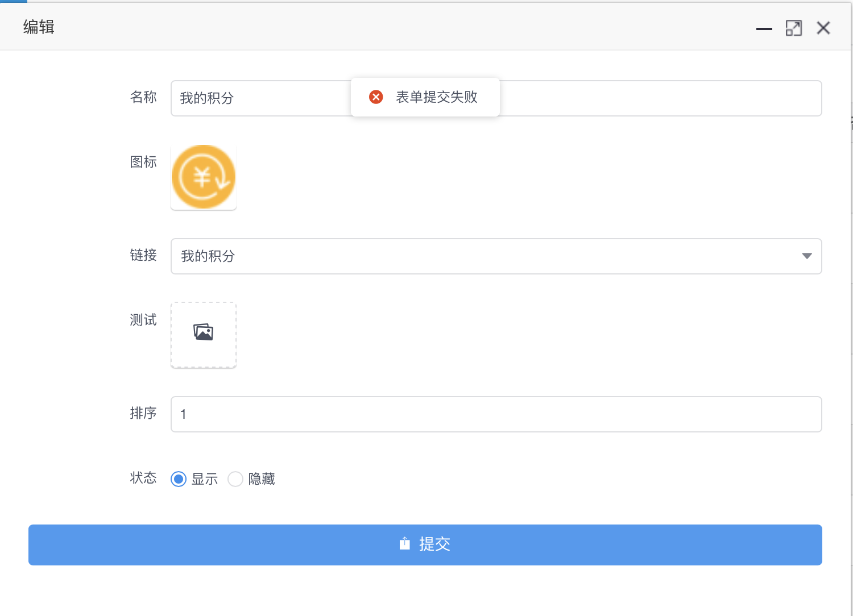Select the 隐藏 radio button
This screenshot has width=853, height=616.
click(x=235, y=479)
